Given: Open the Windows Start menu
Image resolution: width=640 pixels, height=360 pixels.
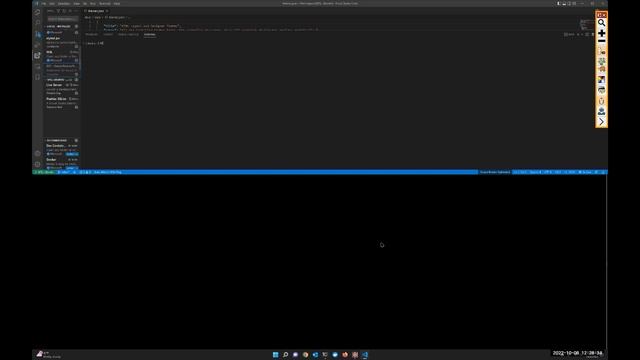Looking at the screenshot, I should pyautogui.click(x=276, y=355).
